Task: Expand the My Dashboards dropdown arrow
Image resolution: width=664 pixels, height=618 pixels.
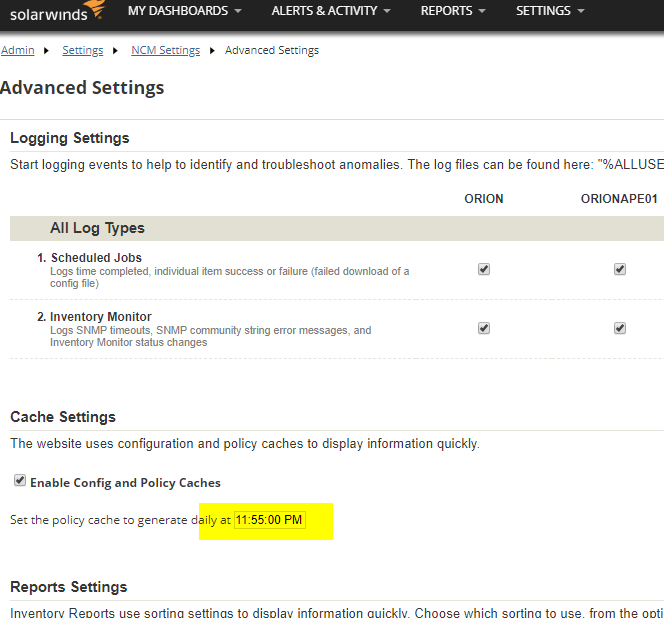Action: click(238, 11)
